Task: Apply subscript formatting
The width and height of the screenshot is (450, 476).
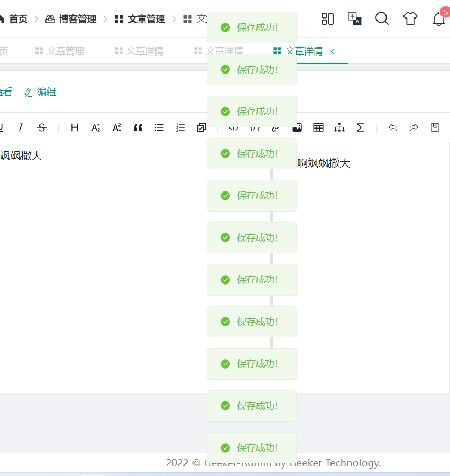Action: click(x=96, y=127)
